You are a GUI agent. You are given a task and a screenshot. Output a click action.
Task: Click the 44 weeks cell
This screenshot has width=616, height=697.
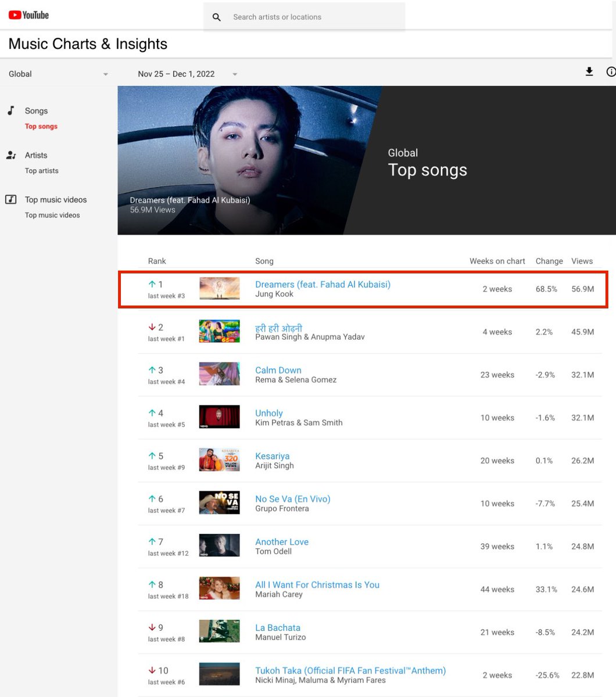[x=497, y=590]
